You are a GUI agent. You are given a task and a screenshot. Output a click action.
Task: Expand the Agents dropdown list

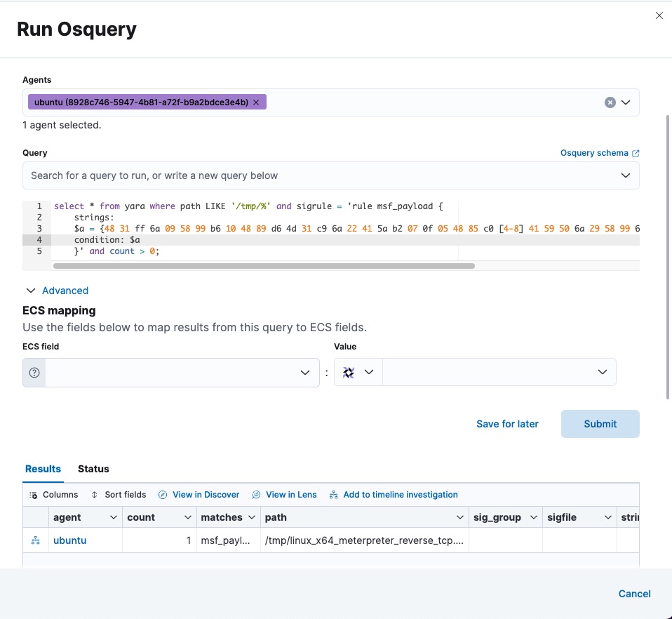coord(626,102)
